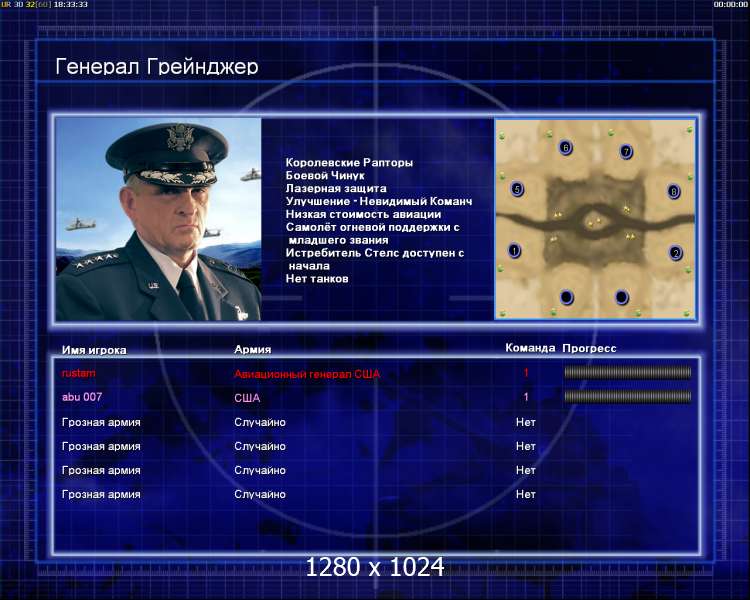
Task: Select start position 6 on the minimap
Action: [x=565, y=147]
